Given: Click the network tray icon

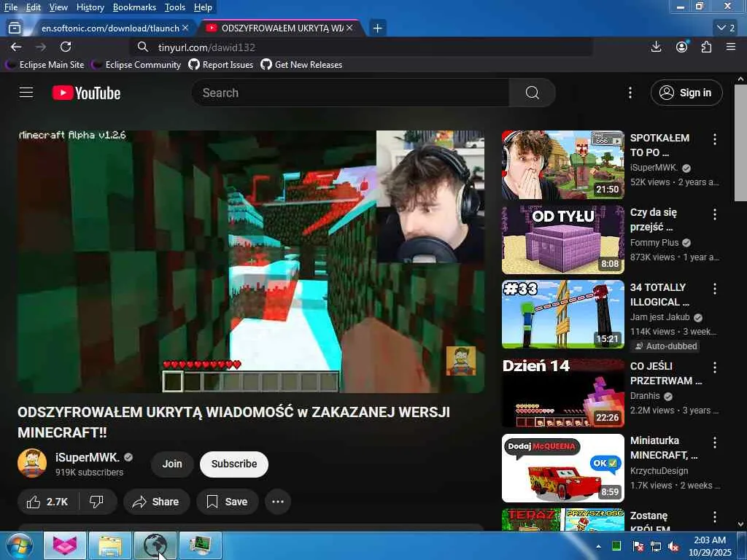Looking at the screenshot, I should coord(656,546).
